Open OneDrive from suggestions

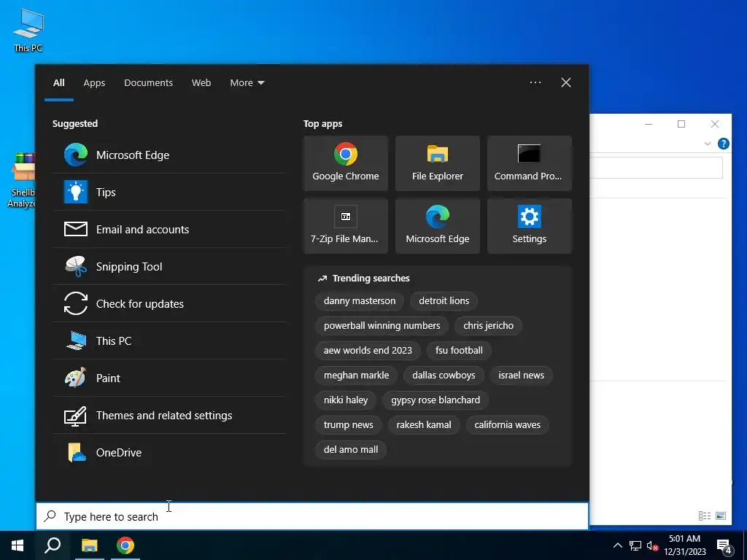click(169, 452)
